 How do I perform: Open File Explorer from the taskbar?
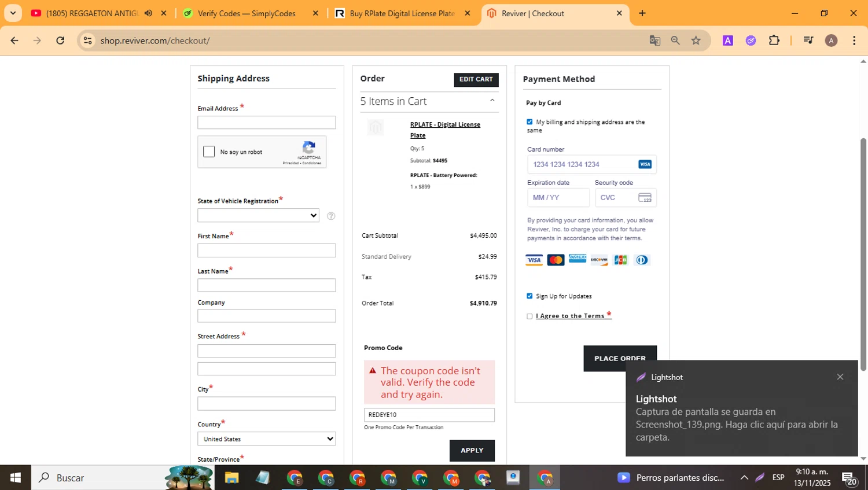pos(231,478)
